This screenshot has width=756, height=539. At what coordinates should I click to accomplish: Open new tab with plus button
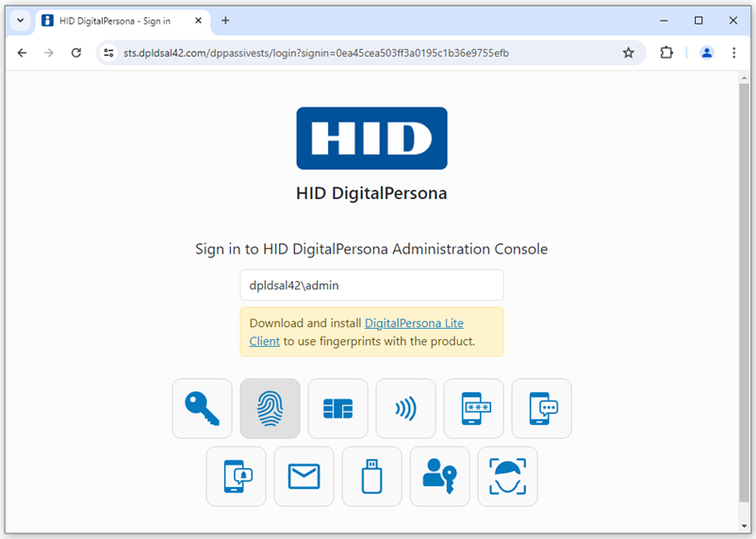pyautogui.click(x=225, y=21)
